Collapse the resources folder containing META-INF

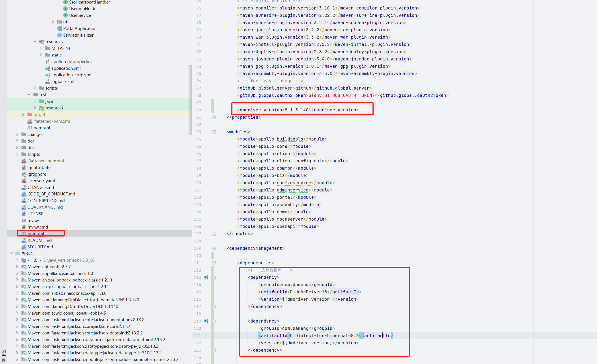35,41
